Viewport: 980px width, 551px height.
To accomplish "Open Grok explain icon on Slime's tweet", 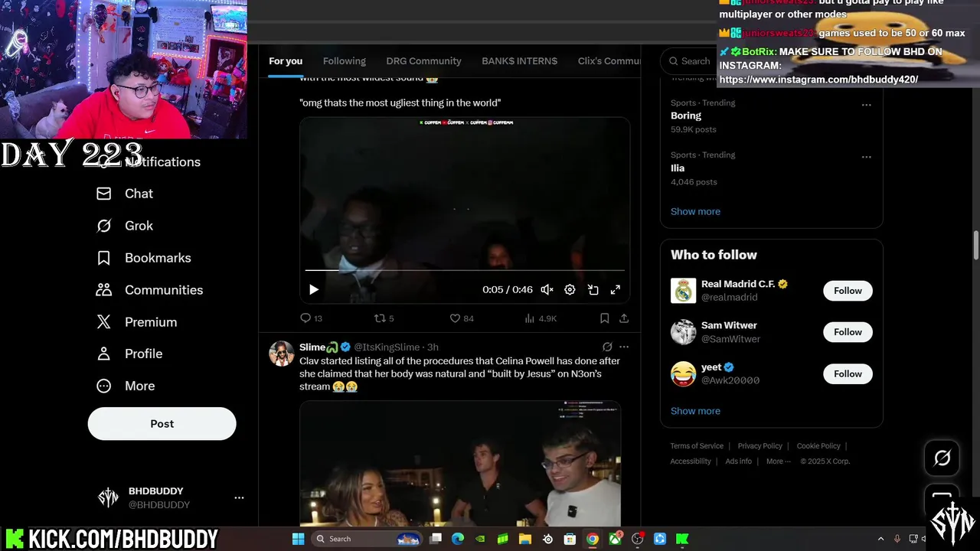I will pyautogui.click(x=607, y=347).
